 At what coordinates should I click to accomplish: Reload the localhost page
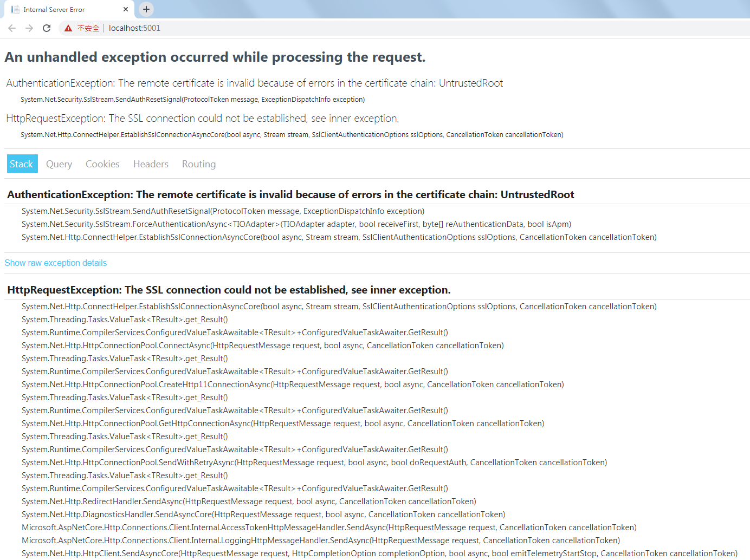click(x=47, y=28)
